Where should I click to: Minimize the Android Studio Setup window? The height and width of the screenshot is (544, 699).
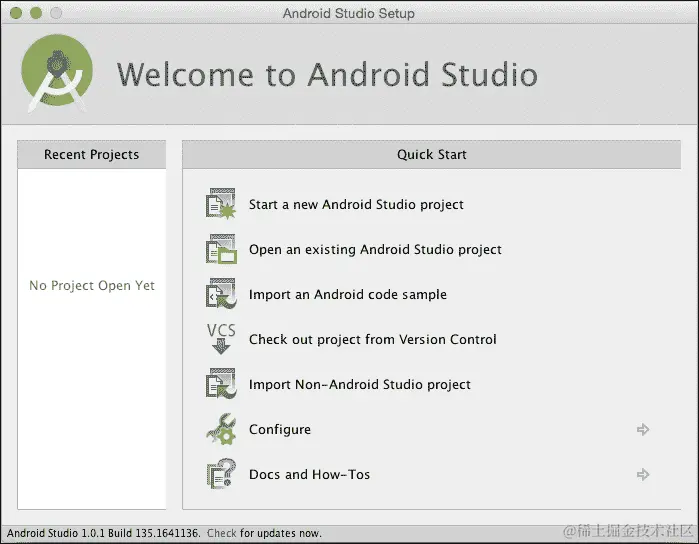(36, 13)
